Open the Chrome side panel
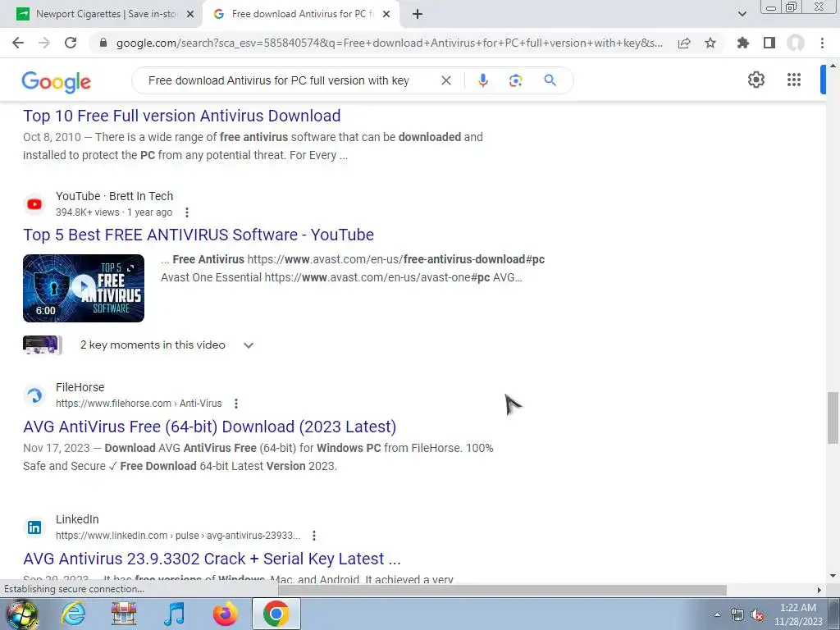This screenshot has width=840, height=630. pos(769,43)
